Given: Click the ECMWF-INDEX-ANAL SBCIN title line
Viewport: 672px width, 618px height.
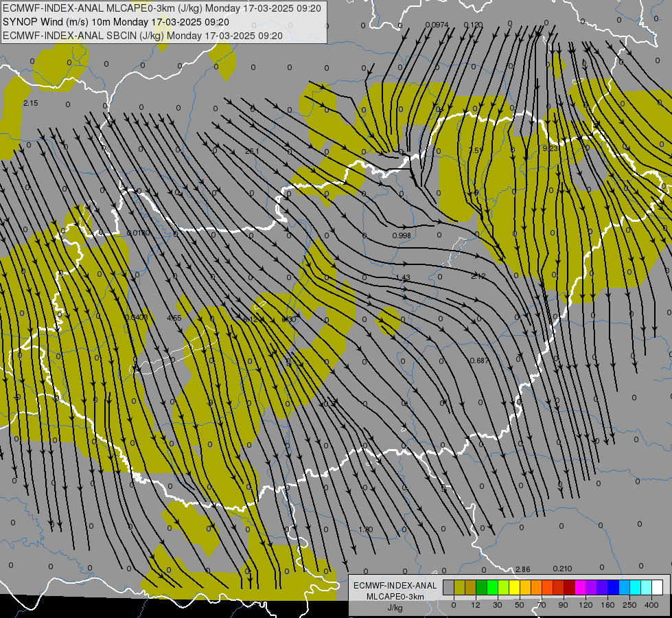Looking at the screenshot, I should pyautogui.click(x=142, y=36).
